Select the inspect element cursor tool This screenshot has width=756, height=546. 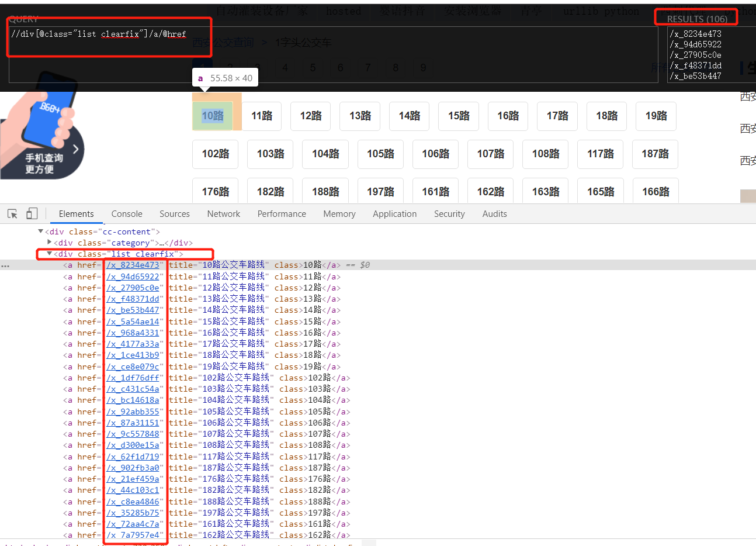(x=12, y=214)
